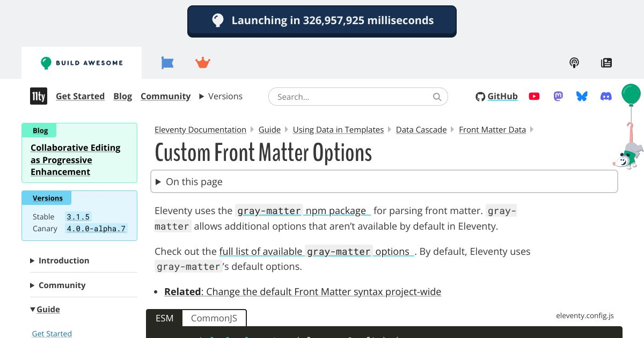Switch to the CommonJS code tab
Image resolution: width=644 pixels, height=338 pixels.
pyautogui.click(x=214, y=318)
